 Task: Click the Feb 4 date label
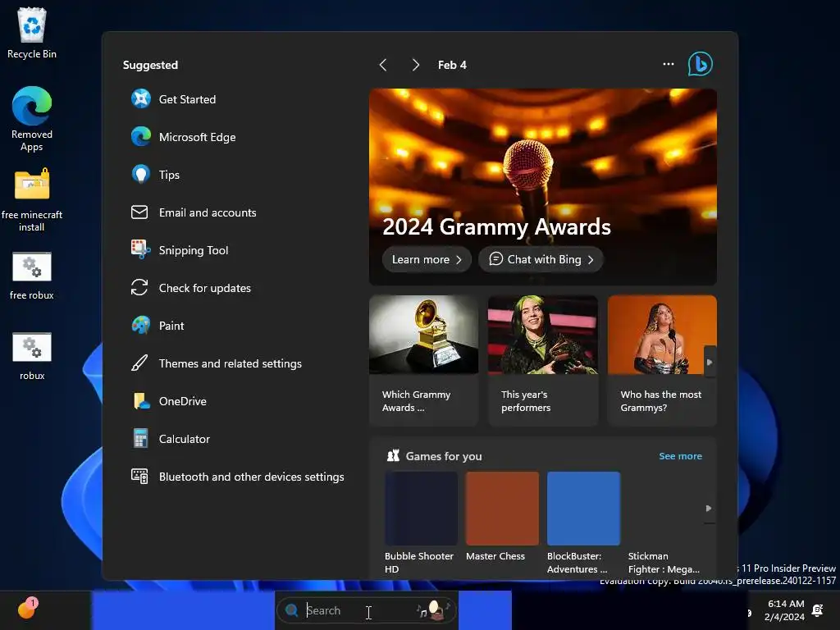452,65
